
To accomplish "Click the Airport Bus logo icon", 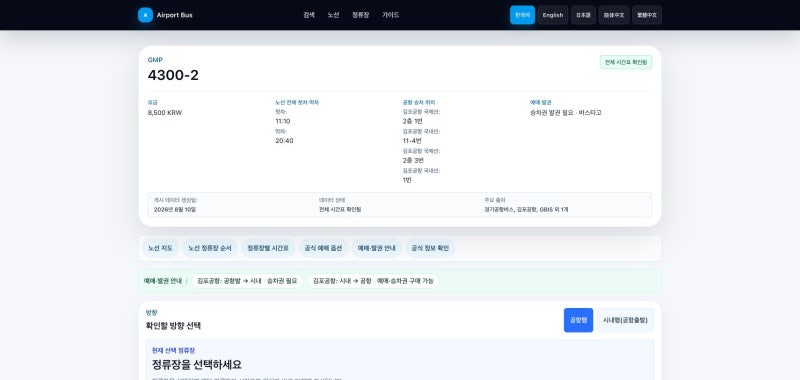I will 145,15.
